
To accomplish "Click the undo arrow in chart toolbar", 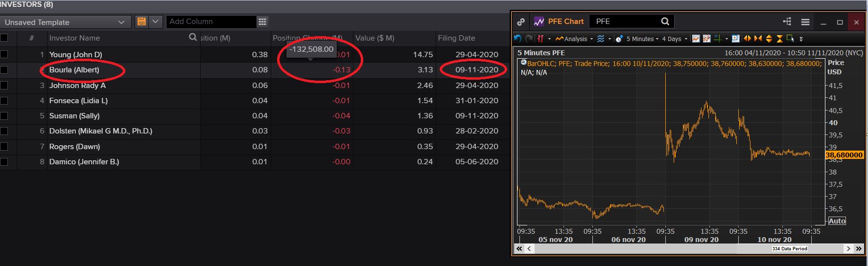I will [518, 39].
